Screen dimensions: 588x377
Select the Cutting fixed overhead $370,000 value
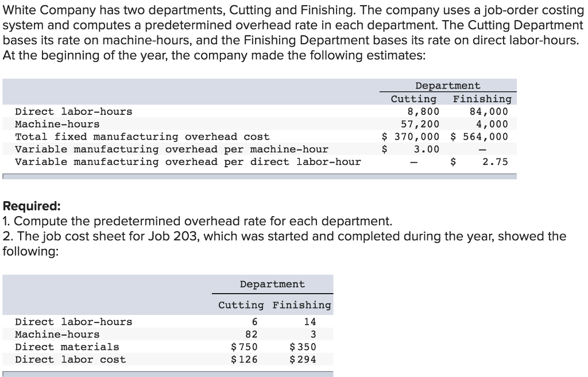[x=411, y=137]
